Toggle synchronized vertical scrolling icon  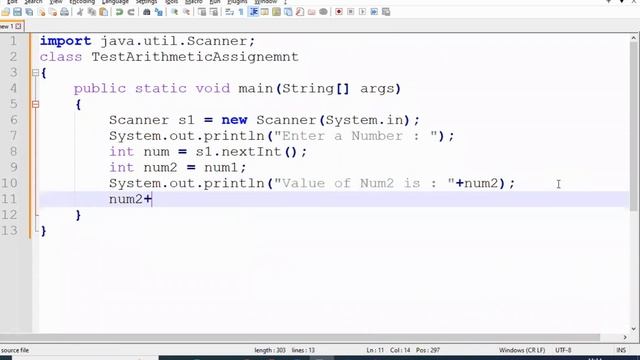202,12
